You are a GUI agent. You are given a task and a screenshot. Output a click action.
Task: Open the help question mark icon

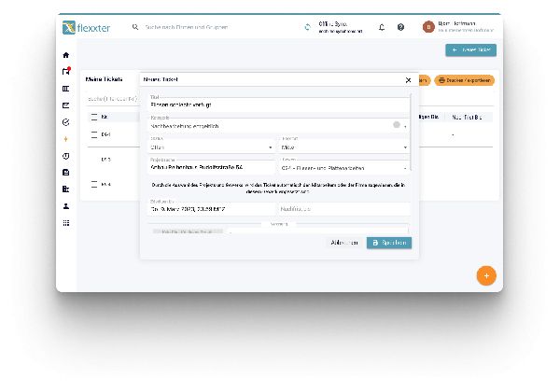point(400,27)
